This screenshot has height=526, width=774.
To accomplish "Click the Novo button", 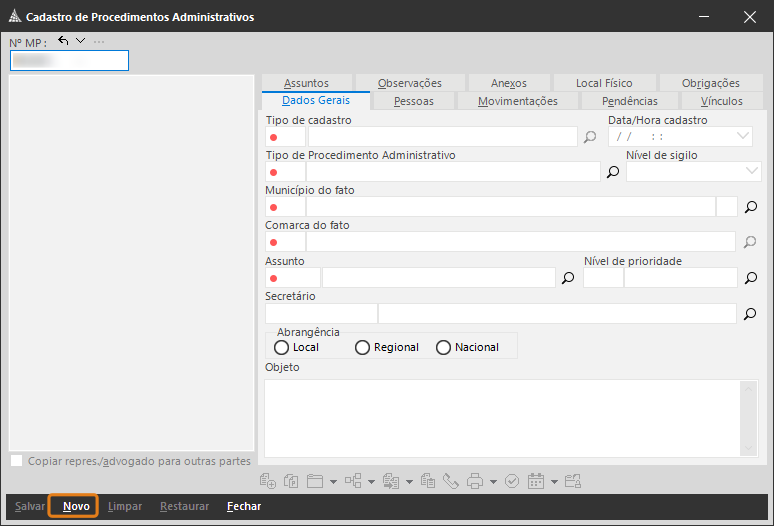I will 76,506.
